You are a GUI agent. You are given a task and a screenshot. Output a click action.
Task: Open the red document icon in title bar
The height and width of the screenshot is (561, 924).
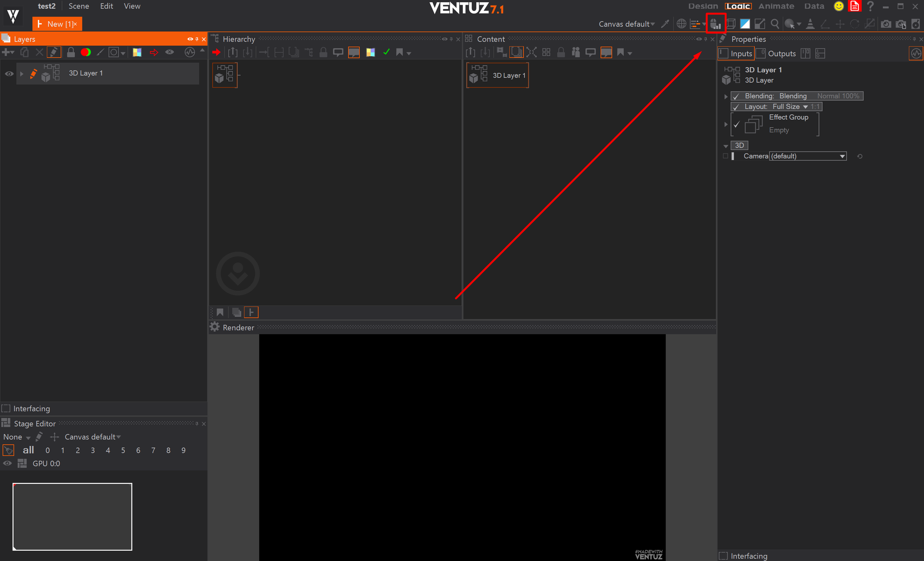pos(855,6)
